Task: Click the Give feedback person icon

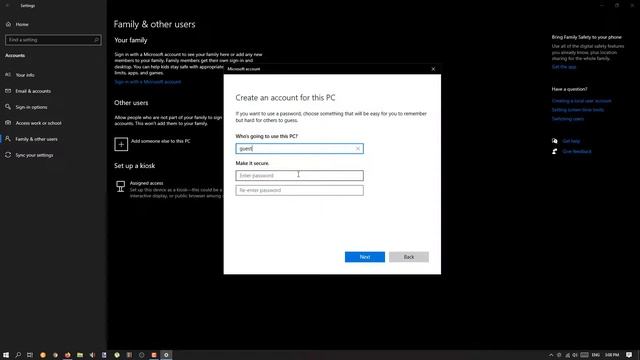Action: point(555,151)
